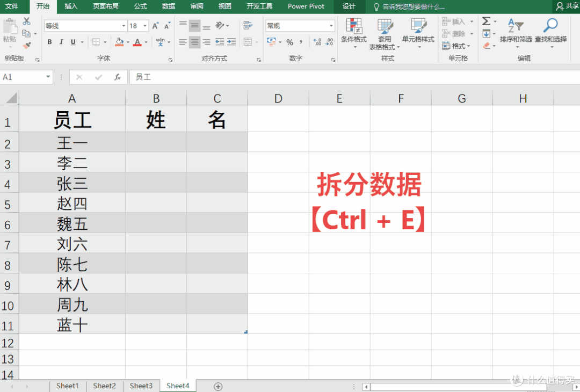Apply fill color with paint bucket

pos(119,42)
